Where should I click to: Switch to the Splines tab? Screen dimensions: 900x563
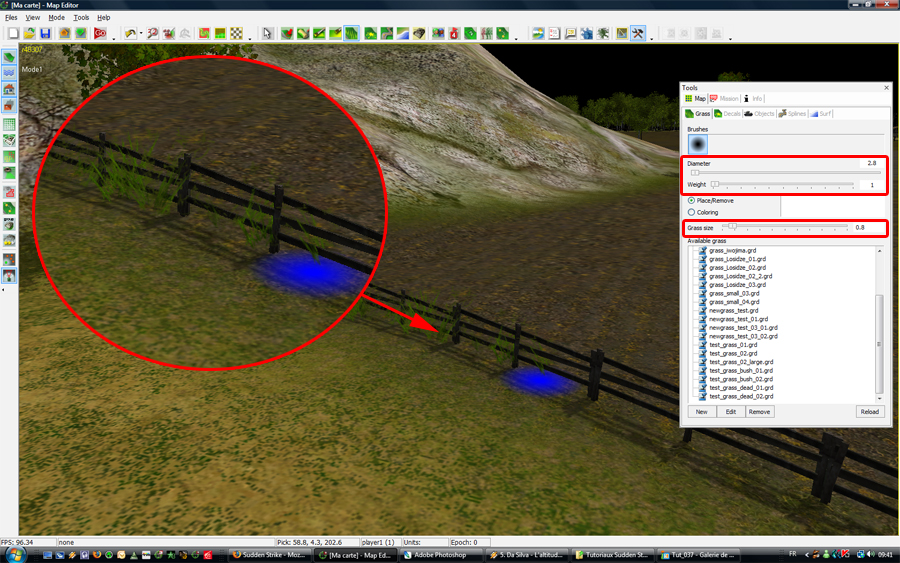792,114
